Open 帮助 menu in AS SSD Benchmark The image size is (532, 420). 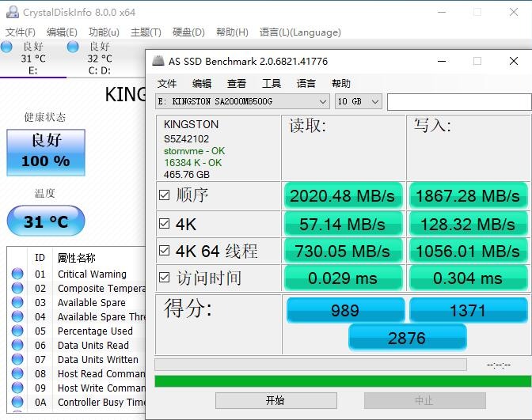click(341, 83)
